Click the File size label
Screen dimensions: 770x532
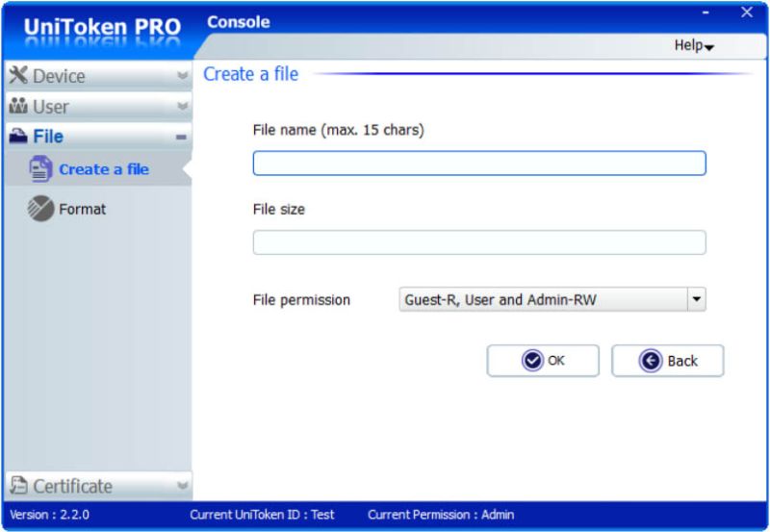(x=279, y=209)
